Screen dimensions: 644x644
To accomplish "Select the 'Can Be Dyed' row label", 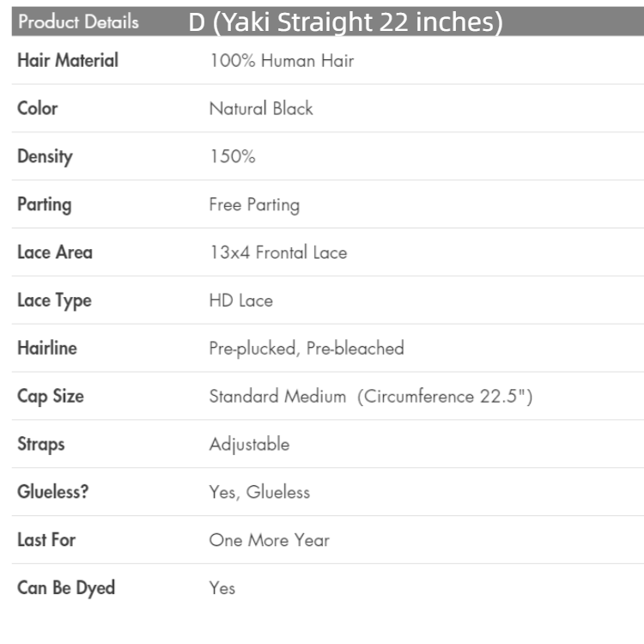I will point(66,588).
